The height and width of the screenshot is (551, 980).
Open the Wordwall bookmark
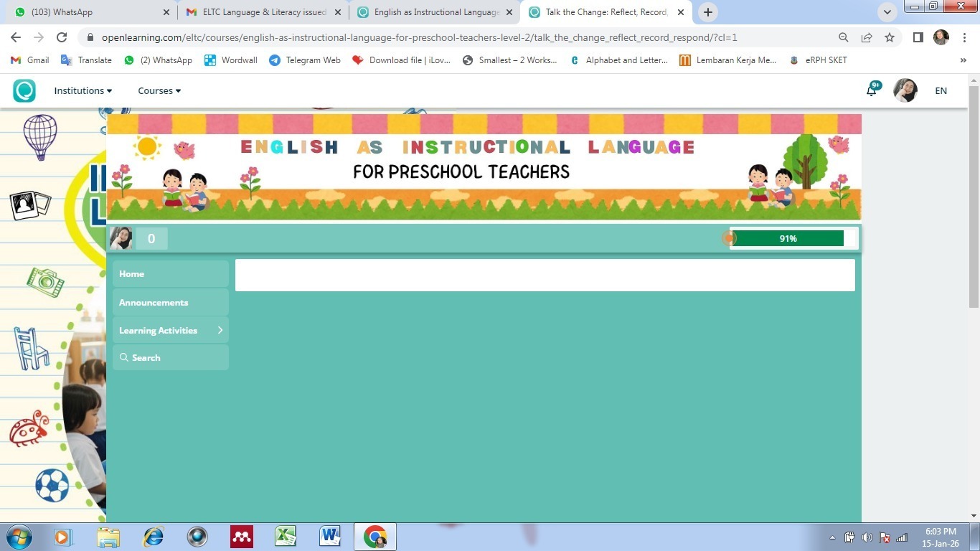(x=231, y=60)
